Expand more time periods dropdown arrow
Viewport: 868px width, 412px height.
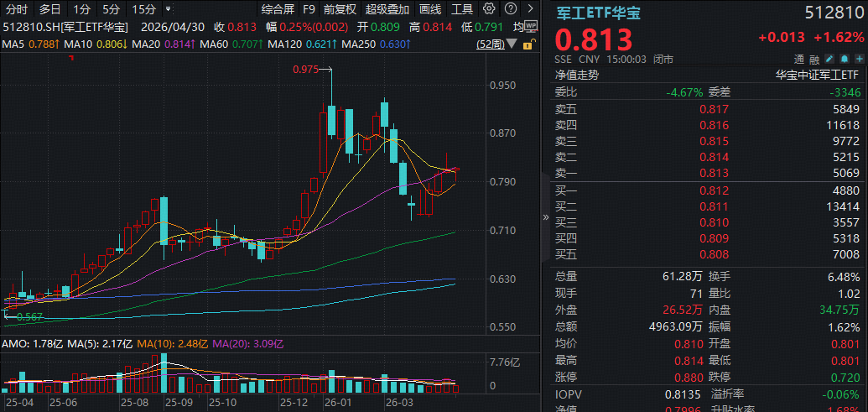click(169, 10)
